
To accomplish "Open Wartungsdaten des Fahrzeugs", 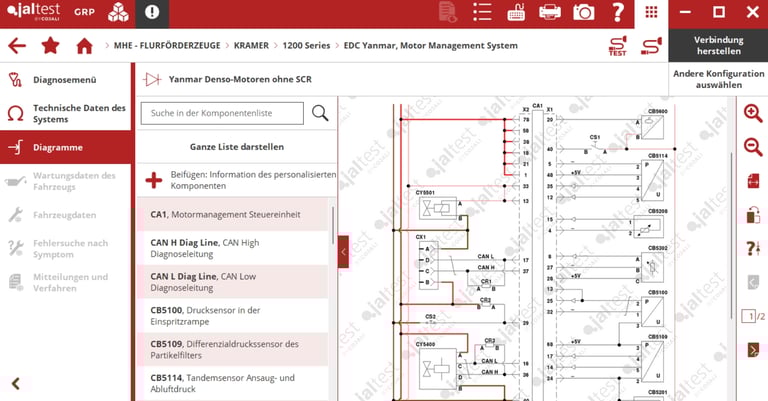I will point(66,181).
